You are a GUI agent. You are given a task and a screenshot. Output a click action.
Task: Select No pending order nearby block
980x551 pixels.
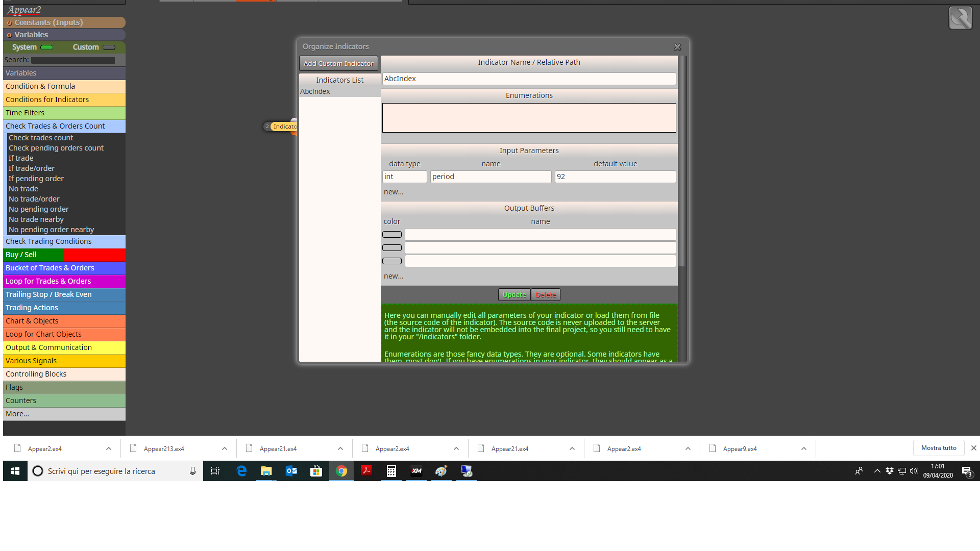52,230
